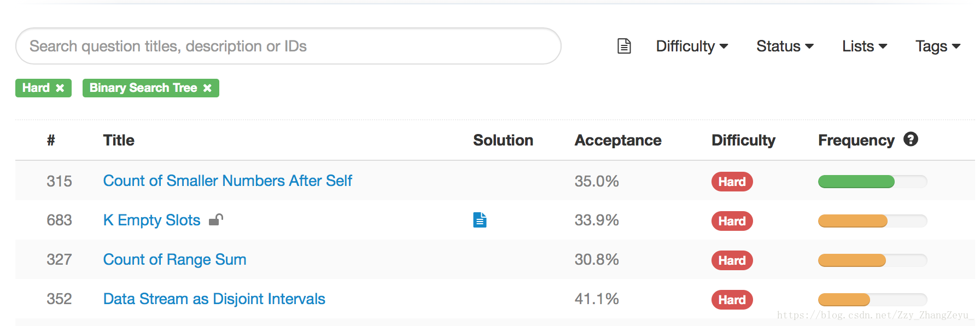
Task: Click the Frequency help question mark icon
Action: (x=911, y=139)
